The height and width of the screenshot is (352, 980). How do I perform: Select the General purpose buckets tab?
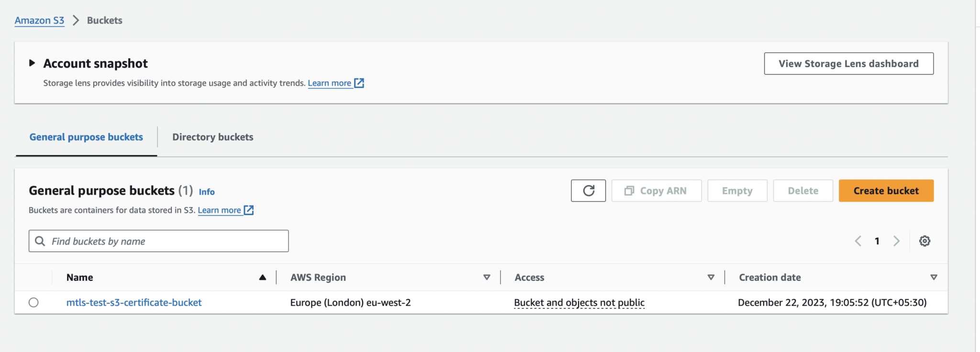click(x=86, y=137)
